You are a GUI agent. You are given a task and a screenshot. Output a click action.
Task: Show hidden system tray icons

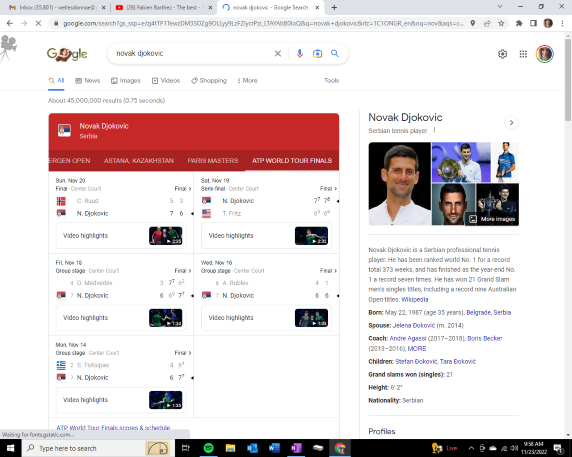[x=471, y=448]
